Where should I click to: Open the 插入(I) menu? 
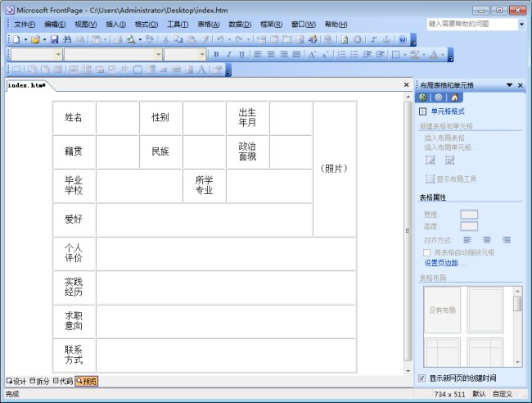pyautogui.click(x=116, y=25)
